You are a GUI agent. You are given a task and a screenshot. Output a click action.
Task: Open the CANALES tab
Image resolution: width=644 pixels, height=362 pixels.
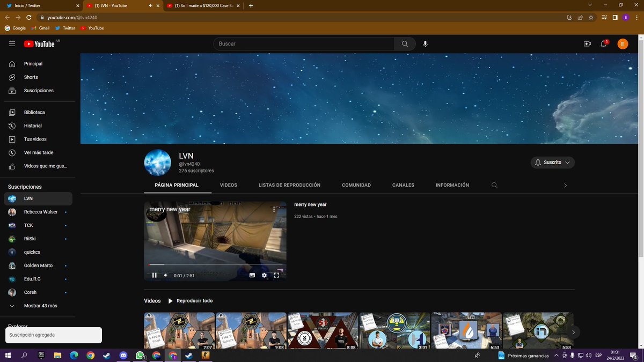click(x=403, y=185)
